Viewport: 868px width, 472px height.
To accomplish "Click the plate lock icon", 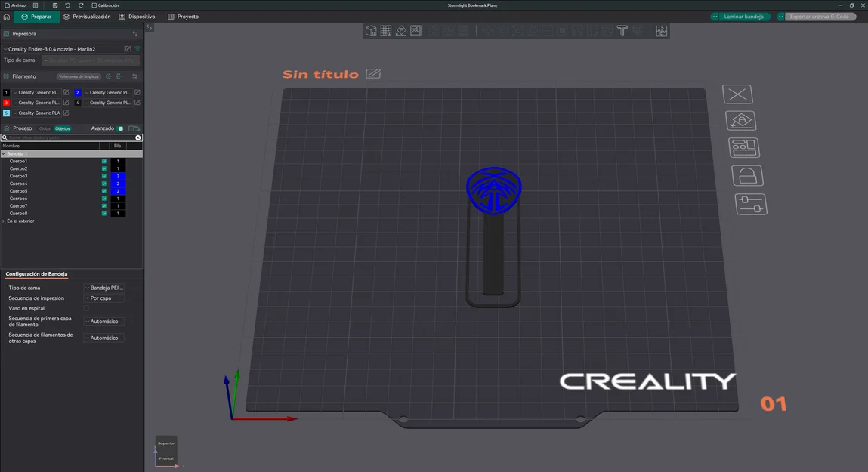I will point(747,176).
